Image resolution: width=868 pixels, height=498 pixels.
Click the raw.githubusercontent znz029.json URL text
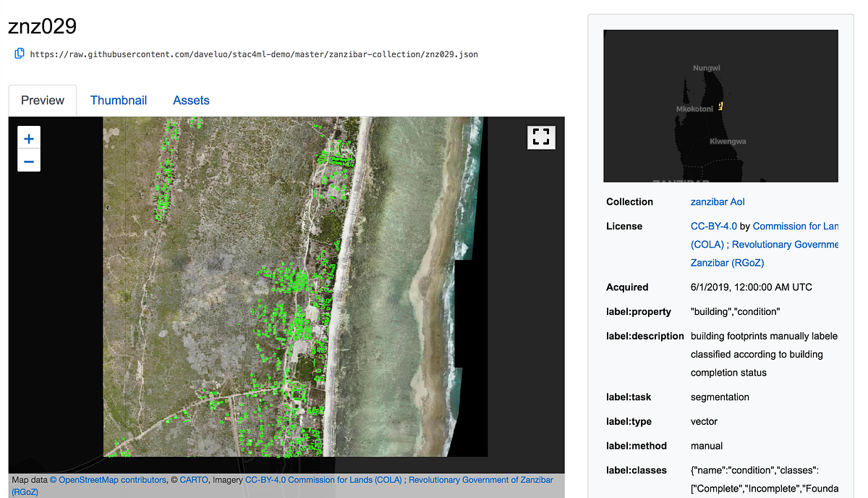[254, 54]
